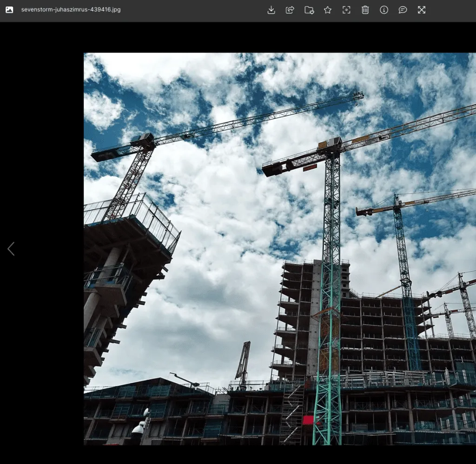Download the image file

pyautogui.click(x=271, y=10)
